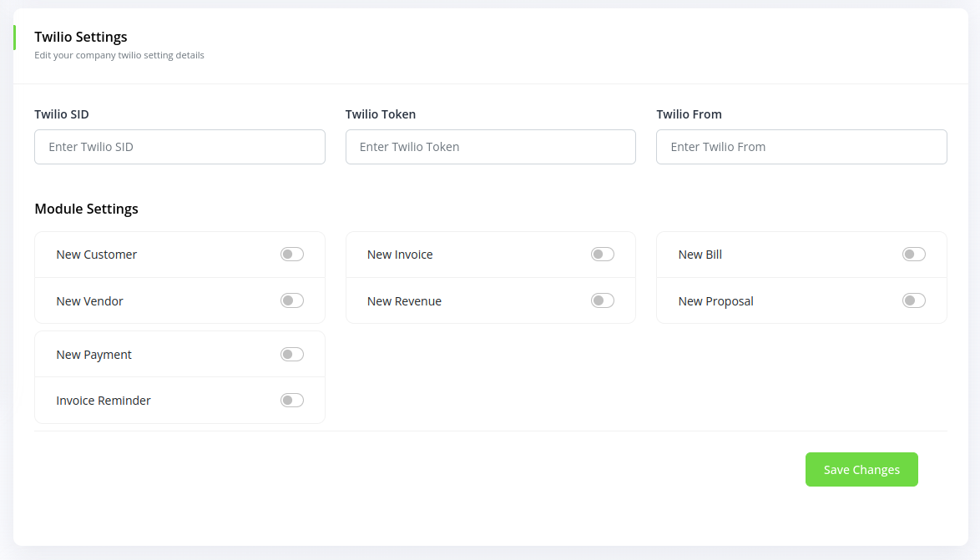Enable the New Proposal toggle
Viewport: 980px width, 560px height.
coord(914,300)
